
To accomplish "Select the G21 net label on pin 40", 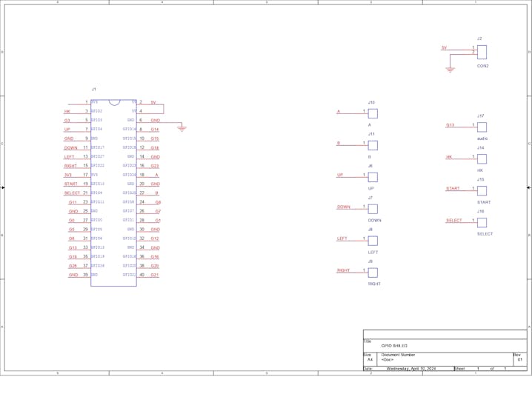I will point(154,275).
